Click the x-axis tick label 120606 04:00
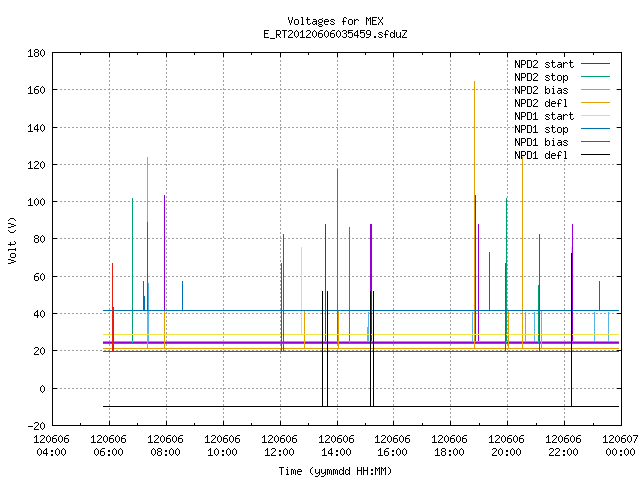 (51, 446)
